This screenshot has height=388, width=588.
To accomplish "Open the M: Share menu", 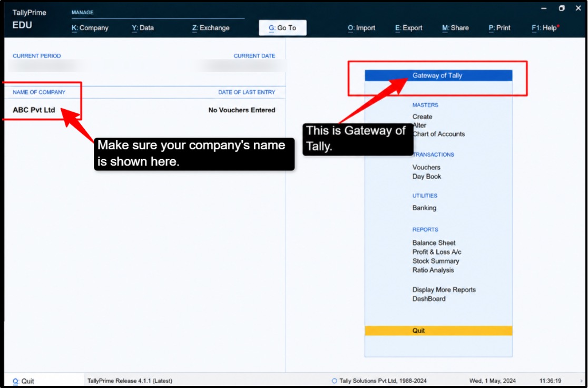I will point(455,28).
